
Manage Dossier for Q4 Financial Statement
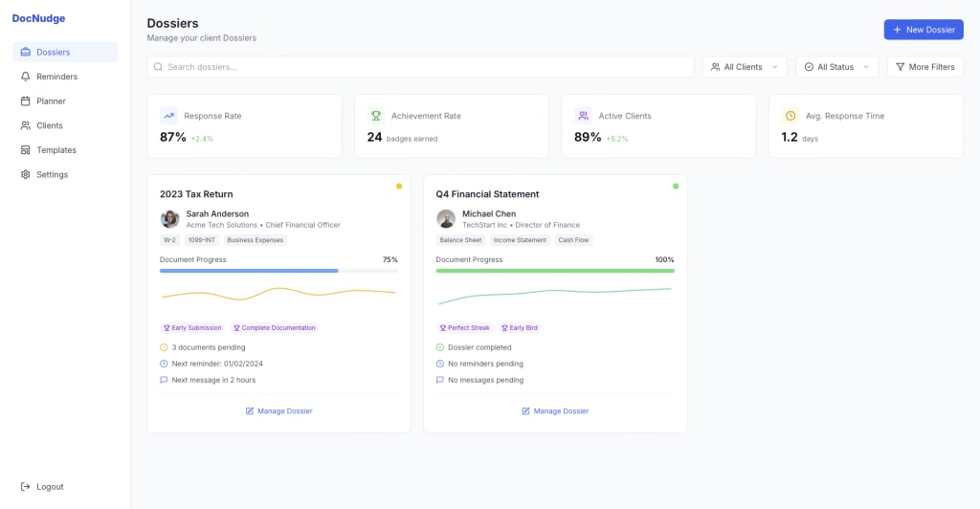point(555,411)
